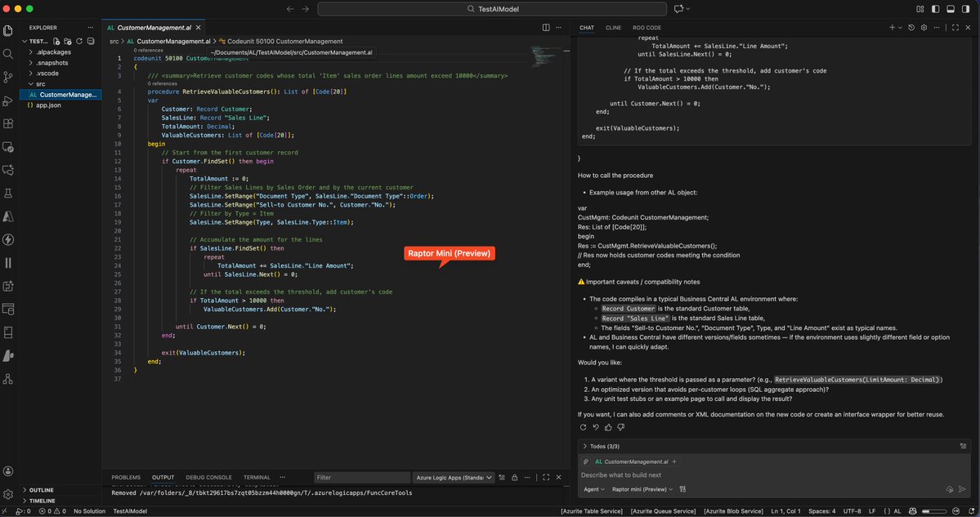Image resolution: width=980 pixels, height=517 pixels.
Task: Give thumbs up on the chat response
Action: [608, 427]
